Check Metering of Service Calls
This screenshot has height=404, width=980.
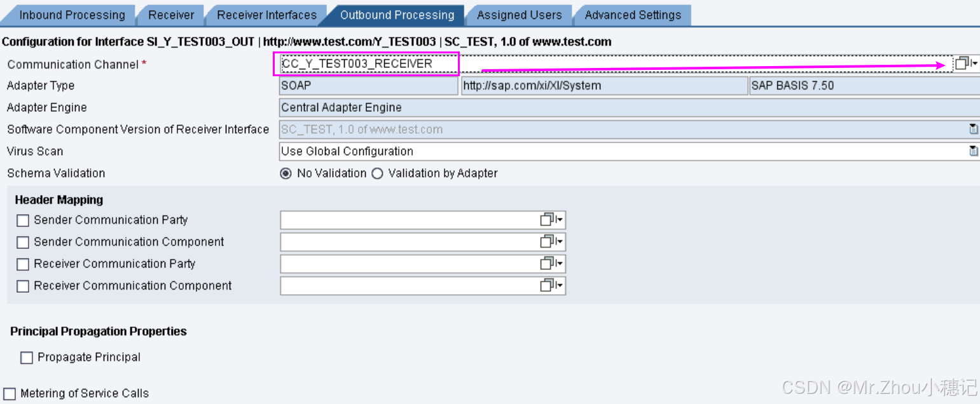click(8, 393)
